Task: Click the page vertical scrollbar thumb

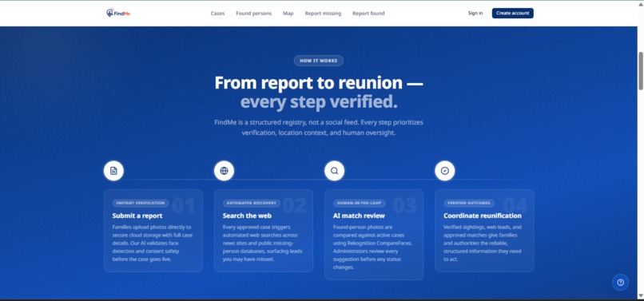Action: [x=640, y=70]
